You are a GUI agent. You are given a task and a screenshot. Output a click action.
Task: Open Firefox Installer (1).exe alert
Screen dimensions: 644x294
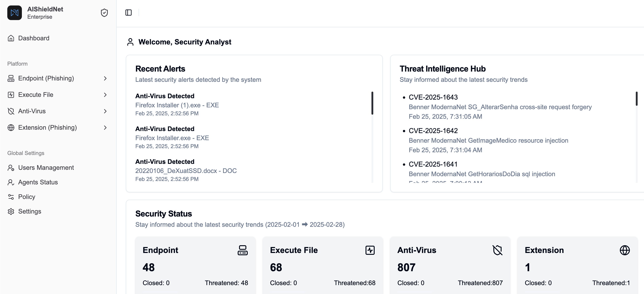click(177, 105)
